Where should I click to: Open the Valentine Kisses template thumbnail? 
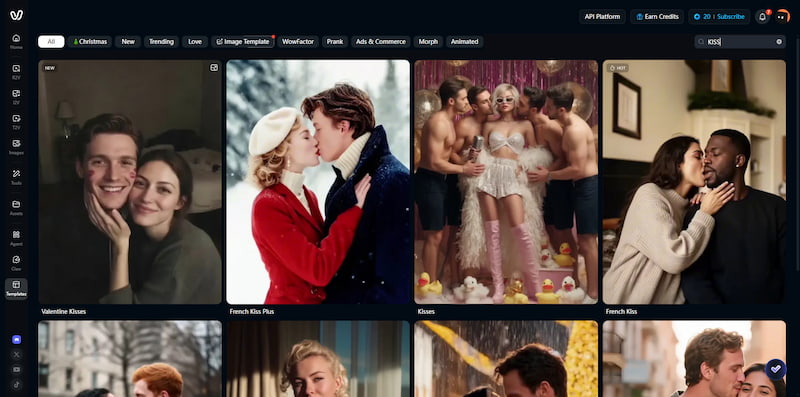pyautogui.click(x=130, y=182)
